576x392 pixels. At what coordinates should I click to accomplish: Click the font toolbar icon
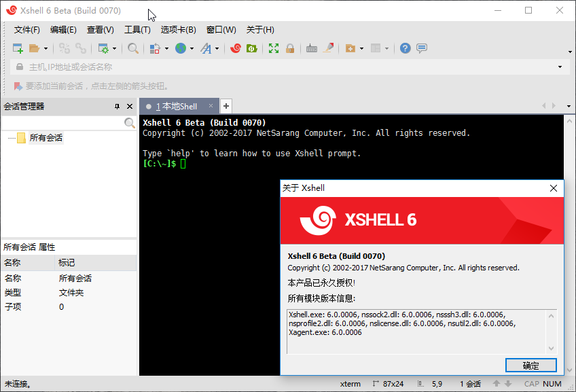tap(206, 48)
